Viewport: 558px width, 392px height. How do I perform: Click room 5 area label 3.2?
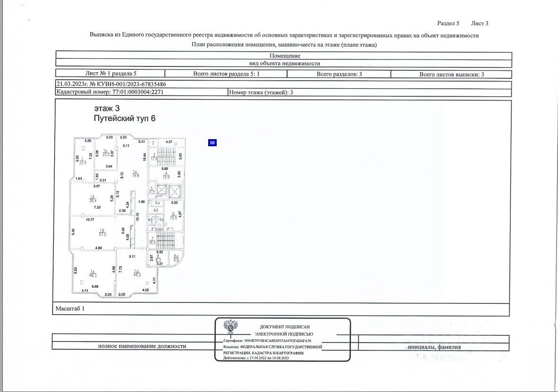(x=152, y=192)
